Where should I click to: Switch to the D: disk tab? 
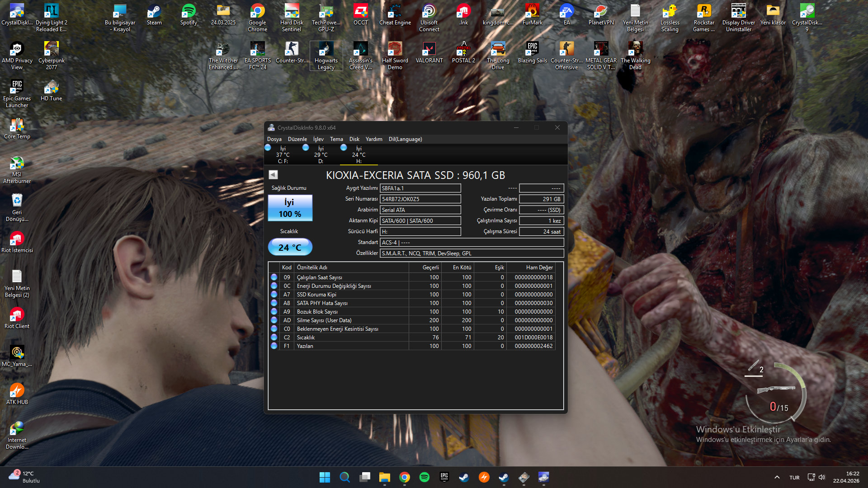[321, 155]
